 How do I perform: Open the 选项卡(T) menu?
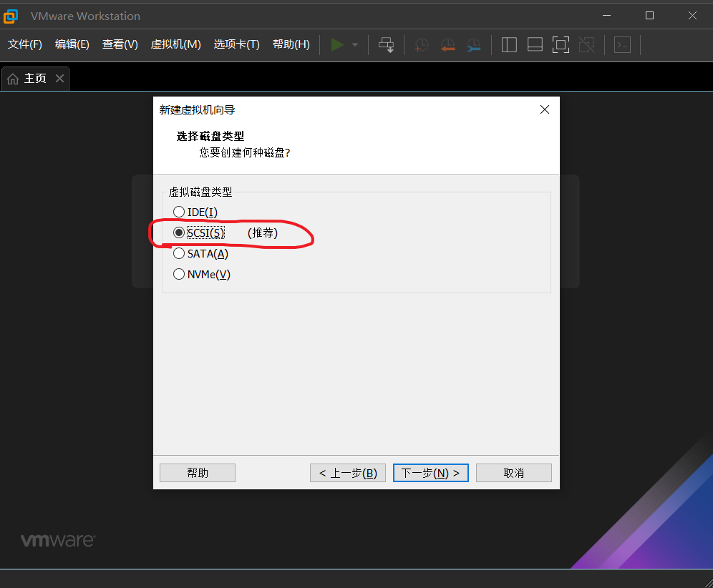[236, 44]
